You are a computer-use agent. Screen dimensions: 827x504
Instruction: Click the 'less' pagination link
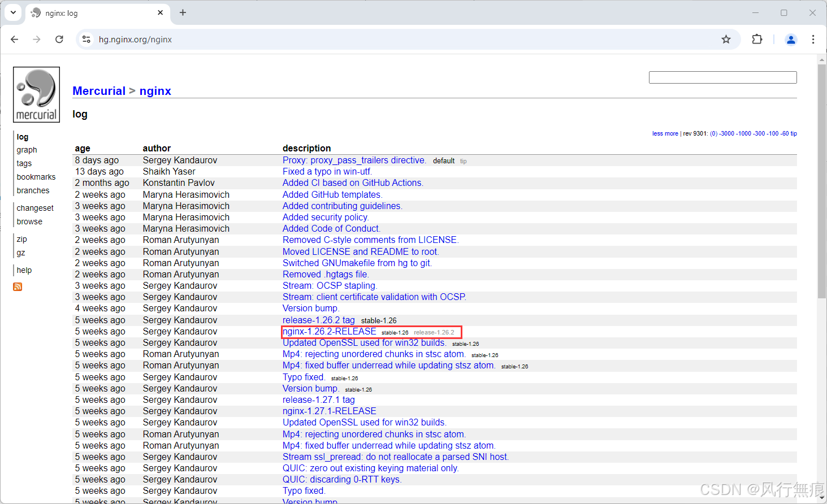657,134
